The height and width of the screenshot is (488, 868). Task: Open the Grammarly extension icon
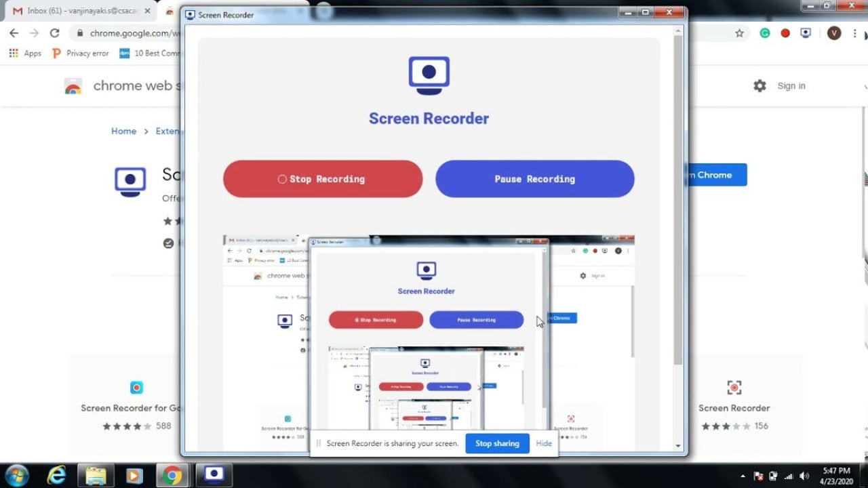coord(765,33)
